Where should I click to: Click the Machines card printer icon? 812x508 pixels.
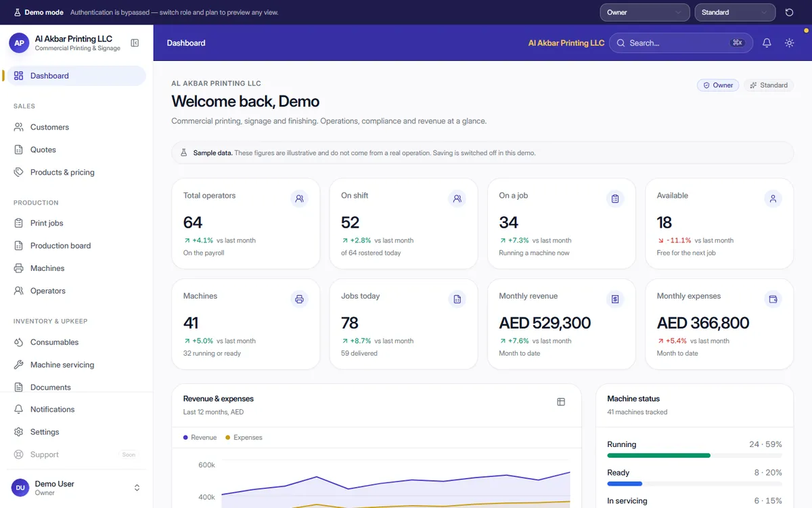coord(299,299)
